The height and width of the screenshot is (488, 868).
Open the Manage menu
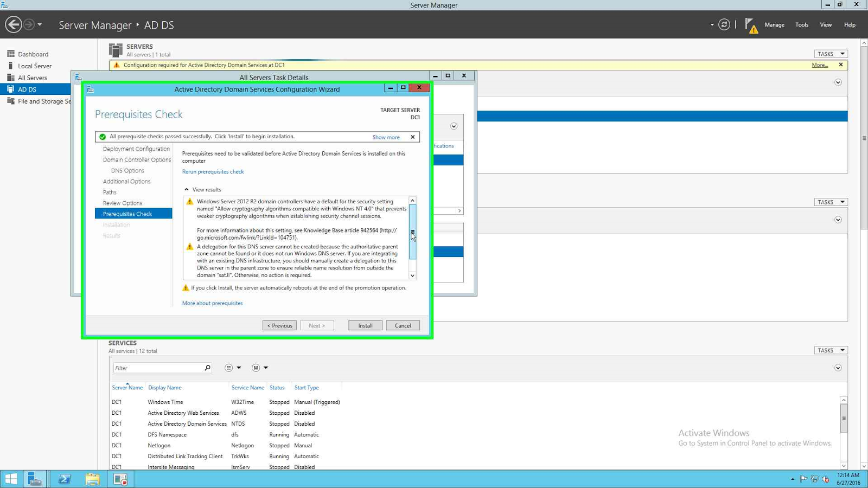[774, 25]
